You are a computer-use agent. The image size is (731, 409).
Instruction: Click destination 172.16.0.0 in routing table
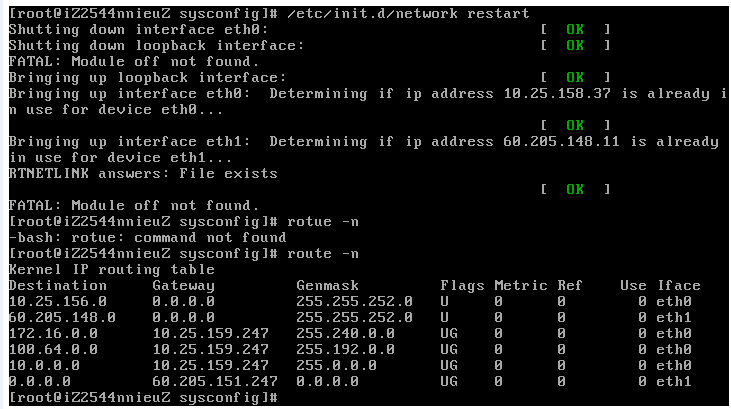[x=53, y=333]
